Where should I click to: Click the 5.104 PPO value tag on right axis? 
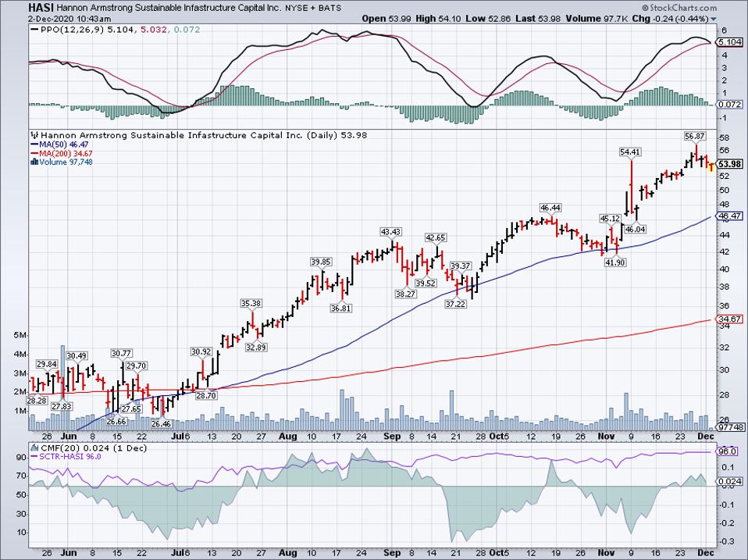click(x=730, y=42)
